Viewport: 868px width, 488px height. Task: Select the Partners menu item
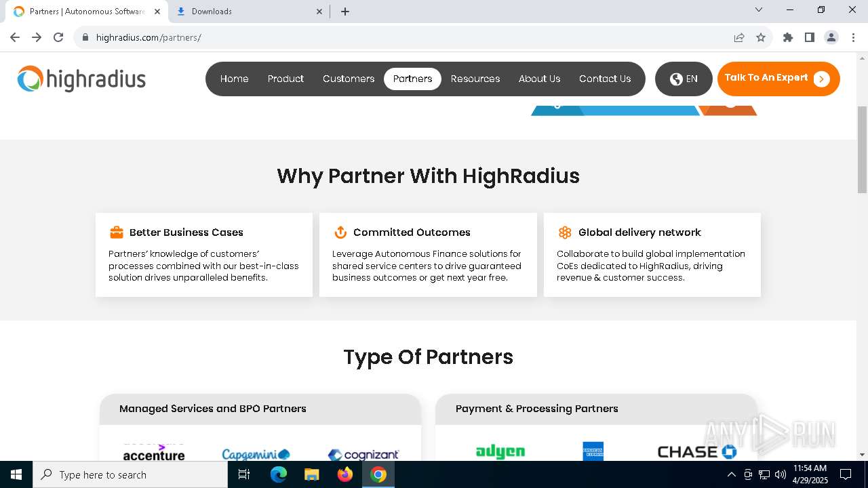pos(412,79)
